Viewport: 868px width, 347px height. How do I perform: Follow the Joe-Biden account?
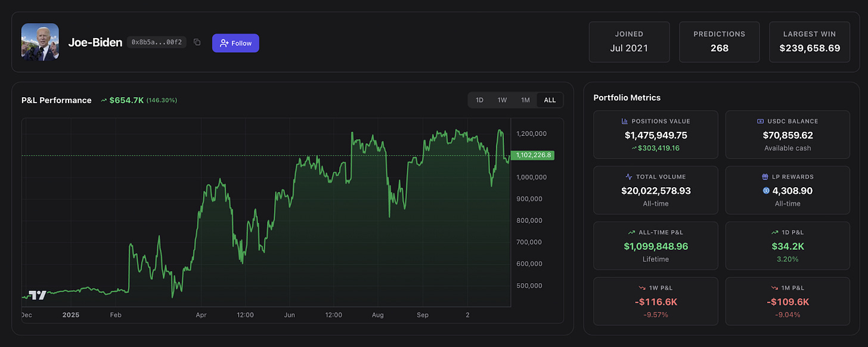235,43
